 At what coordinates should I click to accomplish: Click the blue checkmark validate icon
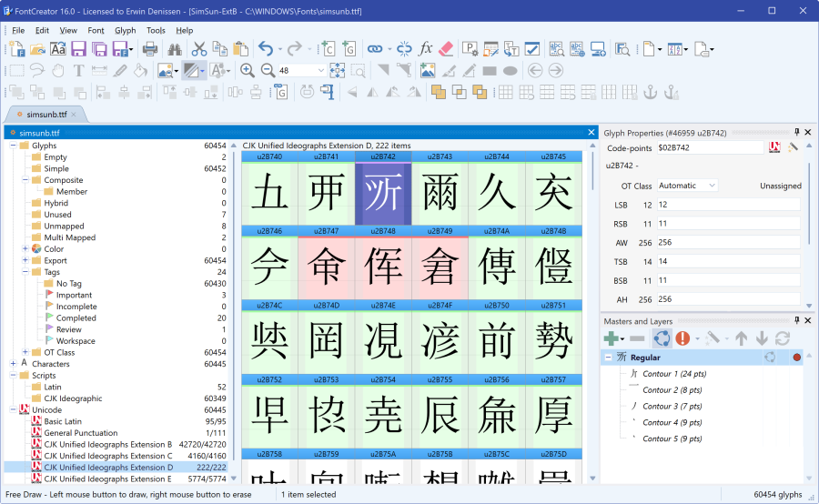tap(531, 49)
